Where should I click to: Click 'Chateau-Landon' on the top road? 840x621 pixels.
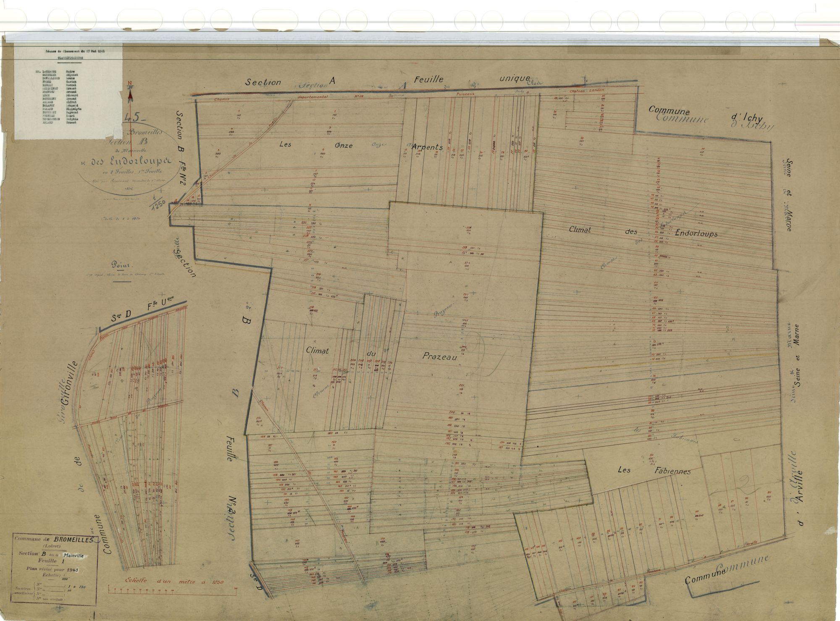pos(587,91)
